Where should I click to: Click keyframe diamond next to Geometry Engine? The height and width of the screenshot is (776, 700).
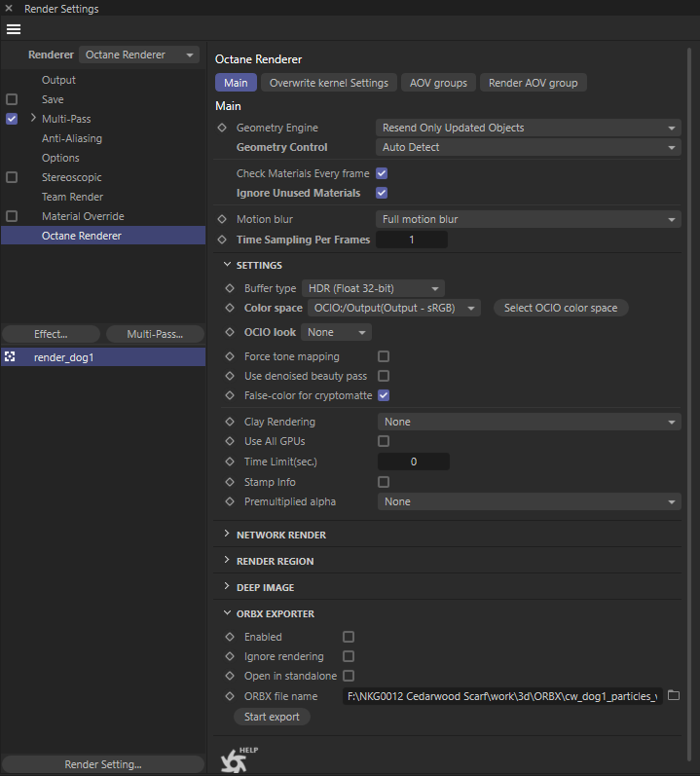[223, 128]
